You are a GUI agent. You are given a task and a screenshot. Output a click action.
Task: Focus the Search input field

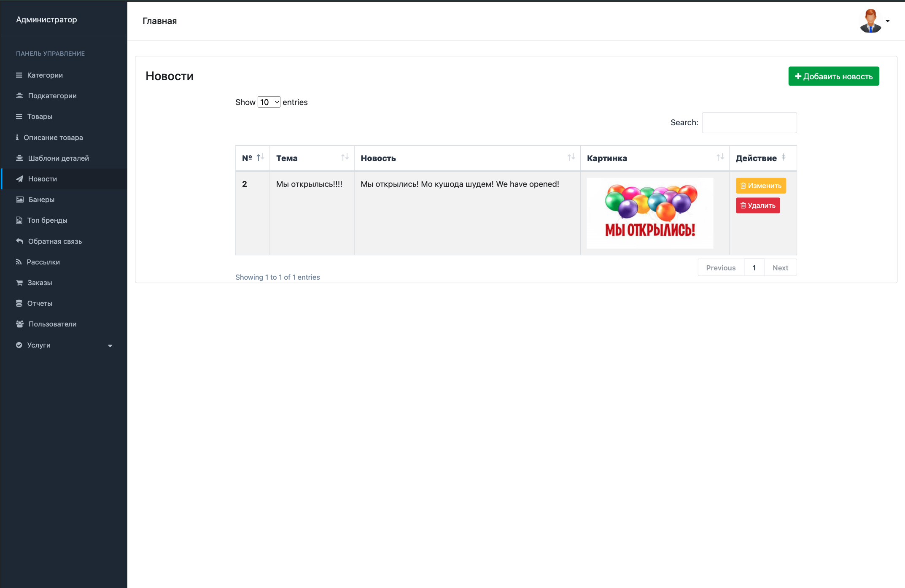749,123
